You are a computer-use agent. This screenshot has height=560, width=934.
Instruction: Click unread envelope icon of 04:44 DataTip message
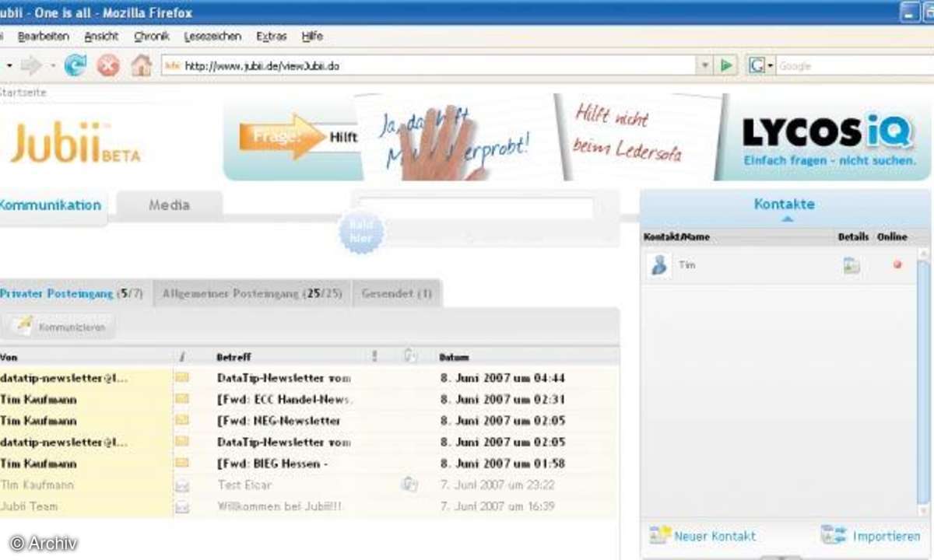tap(182, 378)
